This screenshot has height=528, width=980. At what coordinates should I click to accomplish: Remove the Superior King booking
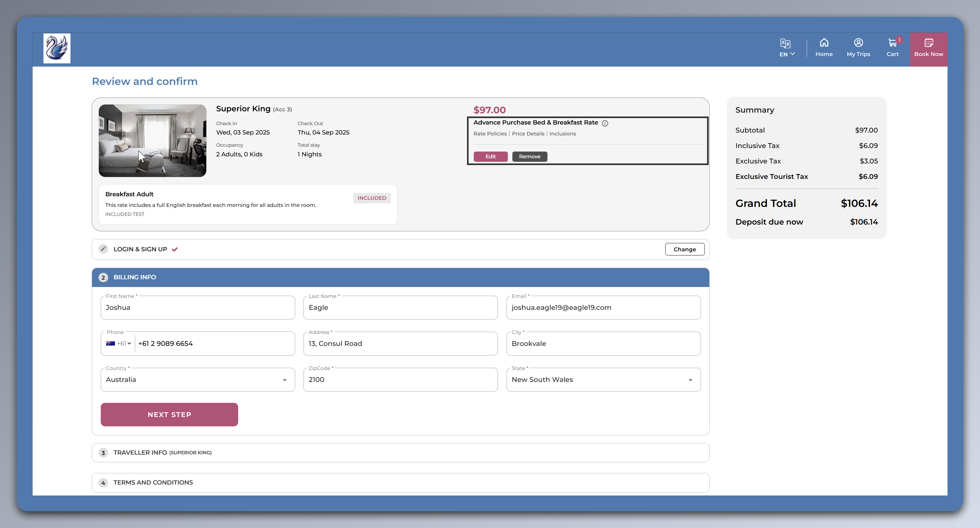[529, 157]
